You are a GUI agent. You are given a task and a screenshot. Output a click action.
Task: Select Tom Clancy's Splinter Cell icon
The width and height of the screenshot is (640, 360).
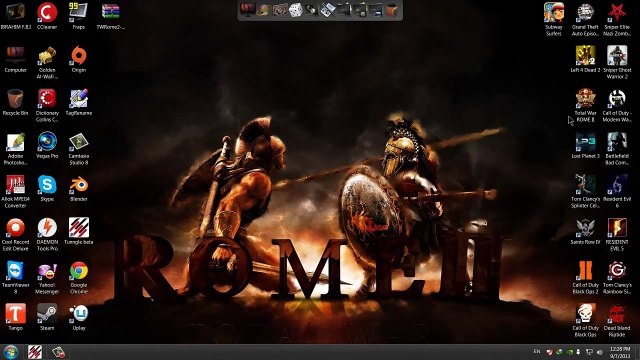click(x=585, y=191)
